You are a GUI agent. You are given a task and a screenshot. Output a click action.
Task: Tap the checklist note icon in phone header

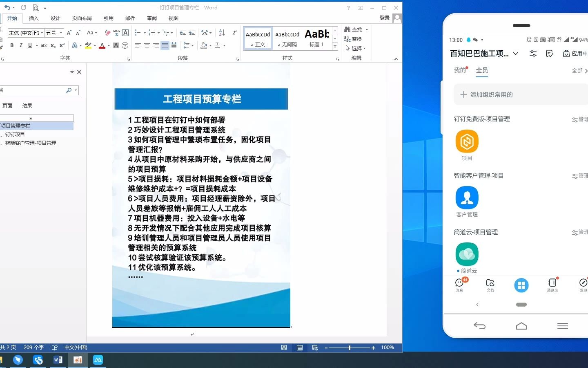pos(550,54)
